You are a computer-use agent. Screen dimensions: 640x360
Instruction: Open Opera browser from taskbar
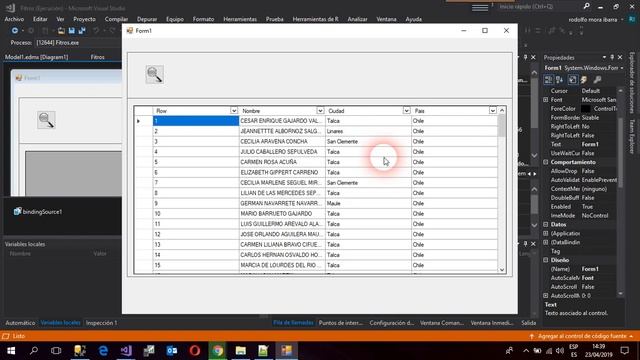click(195, 351)
